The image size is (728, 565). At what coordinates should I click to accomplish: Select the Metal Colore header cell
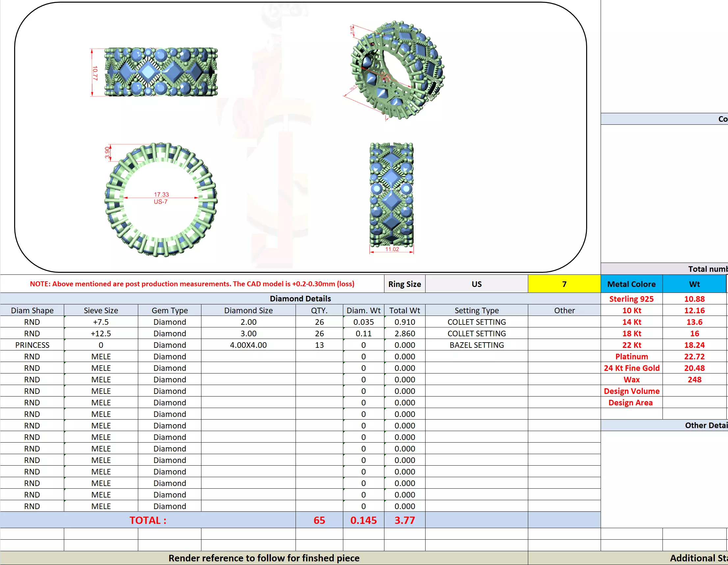tap(631, 284)
